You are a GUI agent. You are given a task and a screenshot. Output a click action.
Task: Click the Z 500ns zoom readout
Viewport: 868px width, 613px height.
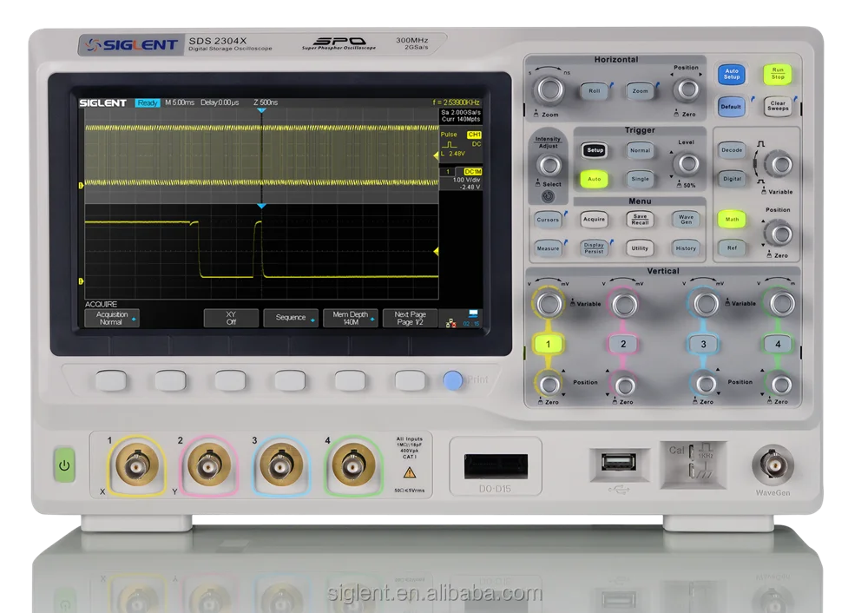[266, 102]
